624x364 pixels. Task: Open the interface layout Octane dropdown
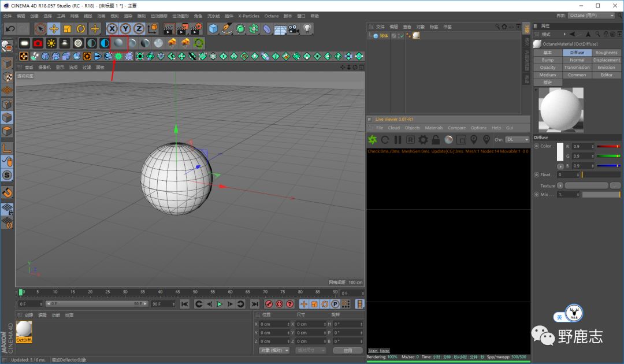(x=592, y=16)
